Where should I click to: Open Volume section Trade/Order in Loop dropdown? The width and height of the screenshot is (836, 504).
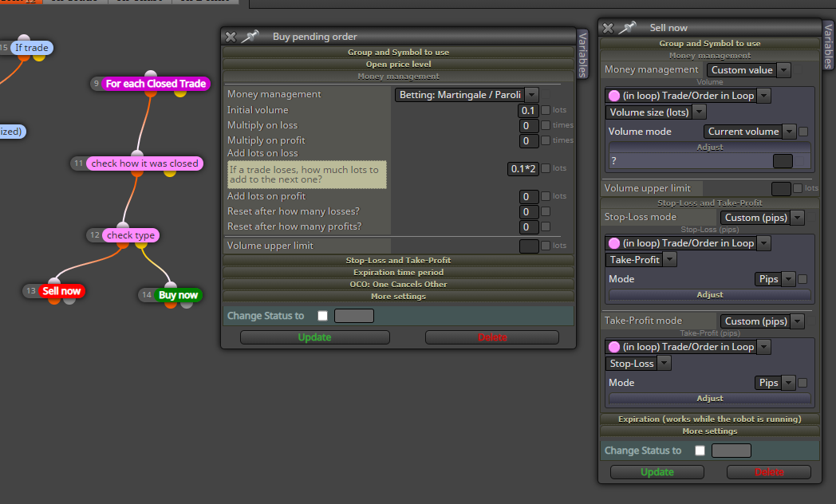click(x=688, y=96)
